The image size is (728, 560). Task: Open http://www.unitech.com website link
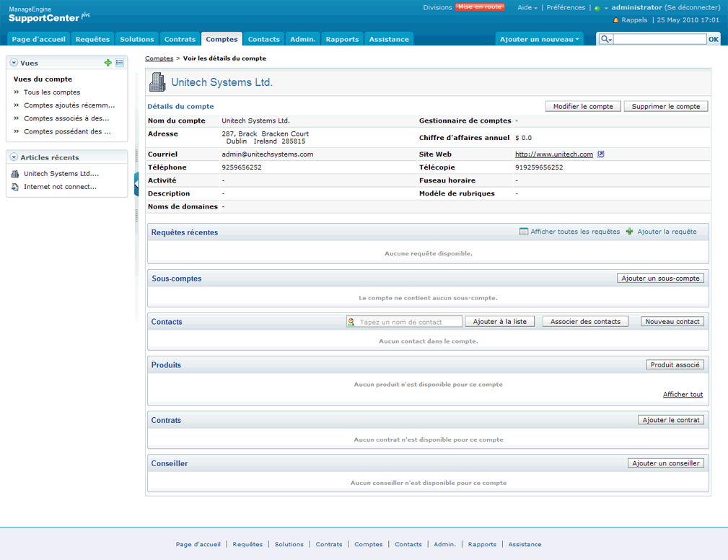click(554, 154)
